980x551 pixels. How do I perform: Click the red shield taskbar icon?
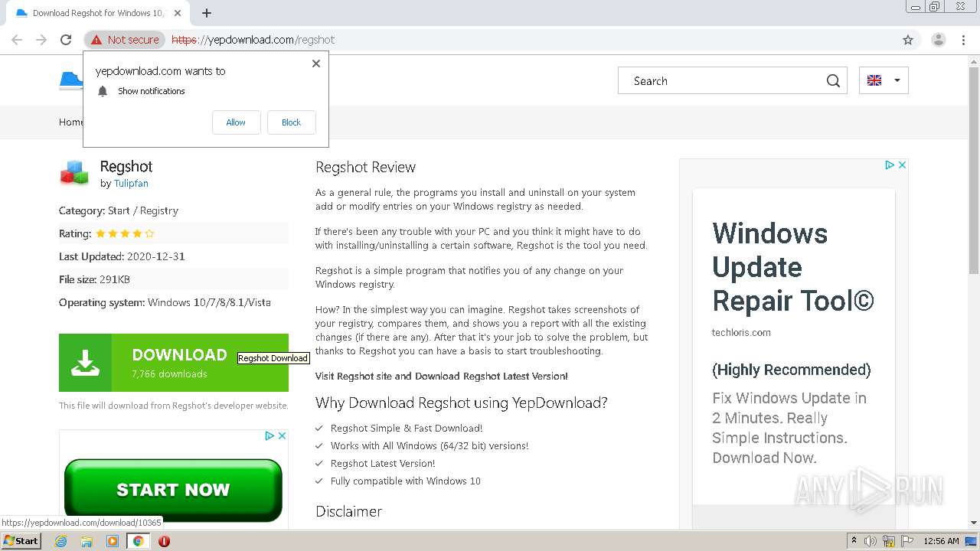(x=164, y=541)
